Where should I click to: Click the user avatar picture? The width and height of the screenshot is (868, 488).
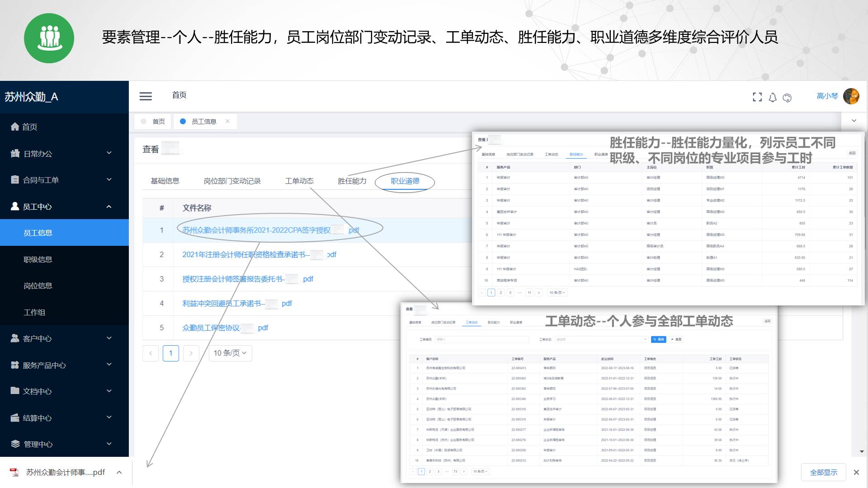click(x=851, y=96)
